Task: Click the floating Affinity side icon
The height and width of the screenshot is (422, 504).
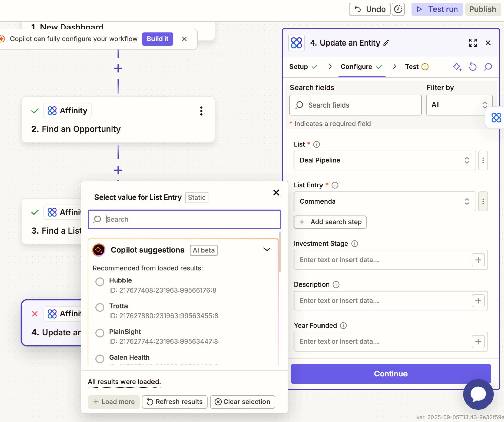Action: coord(496,118)
